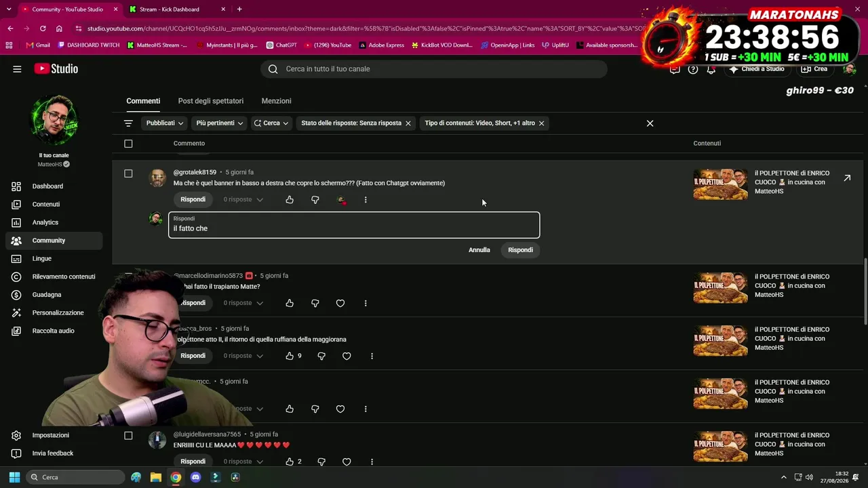The width and height of the screenshot is (868, 488).
Task: Go to Analytics in the sidebar
Action: [x=54, y=222]
